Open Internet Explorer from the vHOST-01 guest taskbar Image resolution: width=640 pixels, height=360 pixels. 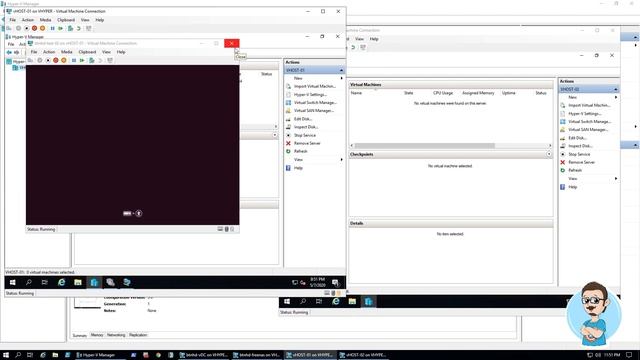pos(62,282)
